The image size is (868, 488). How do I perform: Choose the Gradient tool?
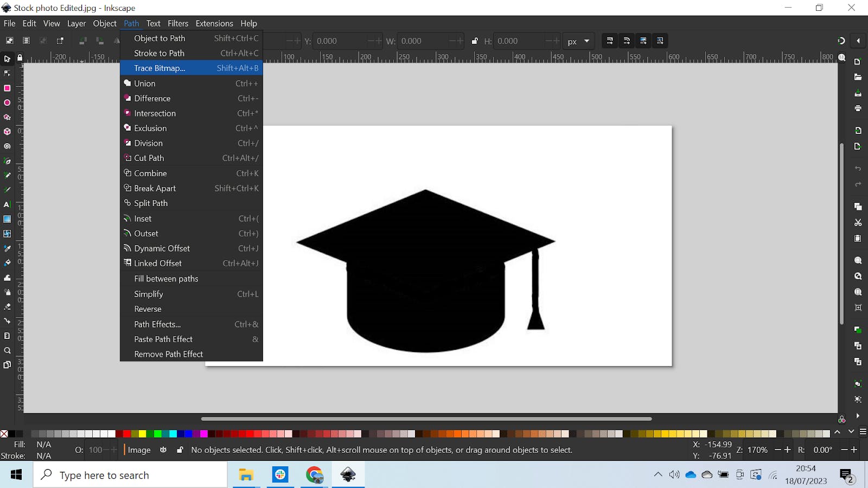tap(7, 219)
